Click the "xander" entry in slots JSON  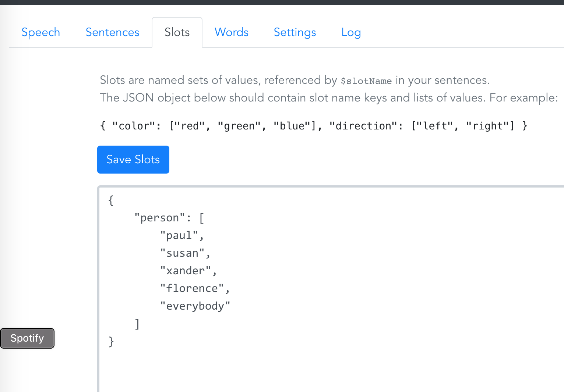tap(186, 271)
